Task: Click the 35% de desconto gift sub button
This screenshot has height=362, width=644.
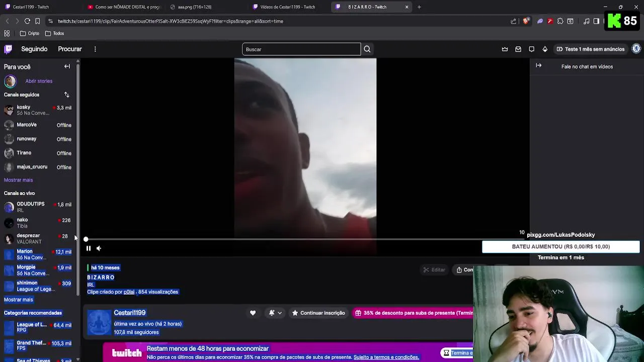Action: click(x=414, y=313)
